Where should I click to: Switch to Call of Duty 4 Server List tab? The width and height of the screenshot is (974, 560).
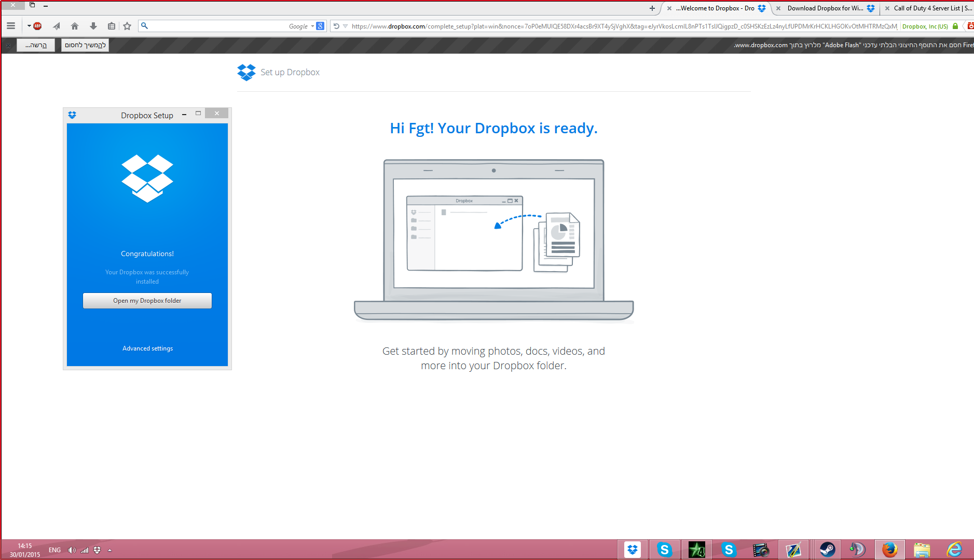click(929, 8)
